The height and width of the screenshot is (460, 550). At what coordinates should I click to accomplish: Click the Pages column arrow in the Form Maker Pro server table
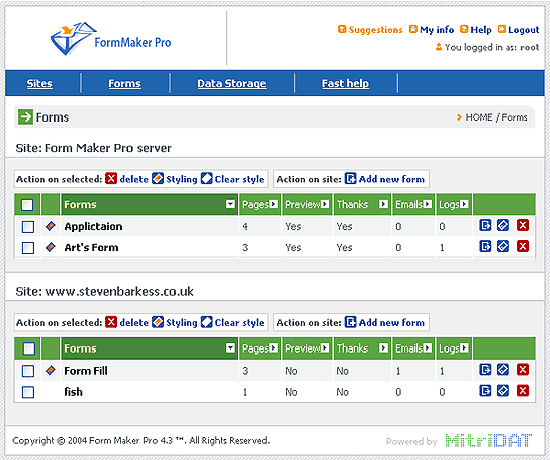tap(274, 204)
